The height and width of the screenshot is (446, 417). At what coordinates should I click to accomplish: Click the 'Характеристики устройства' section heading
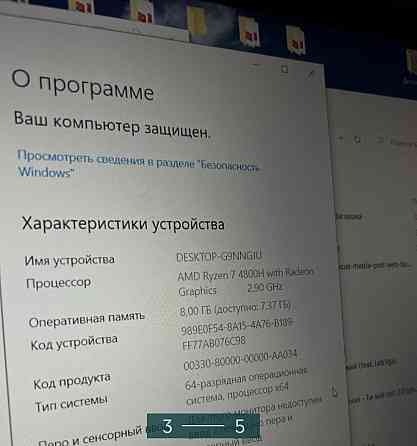click(123, 223)
